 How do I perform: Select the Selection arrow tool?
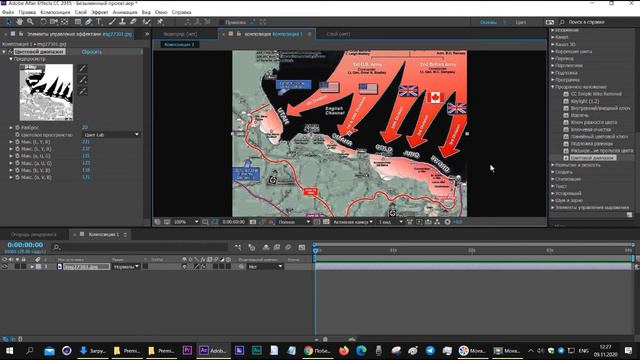9,22
